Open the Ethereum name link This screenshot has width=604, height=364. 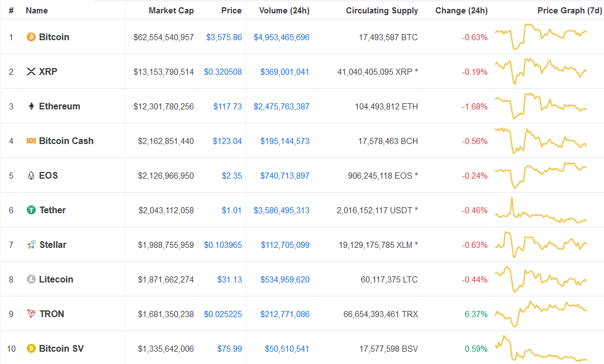click(x=60, y=106)
